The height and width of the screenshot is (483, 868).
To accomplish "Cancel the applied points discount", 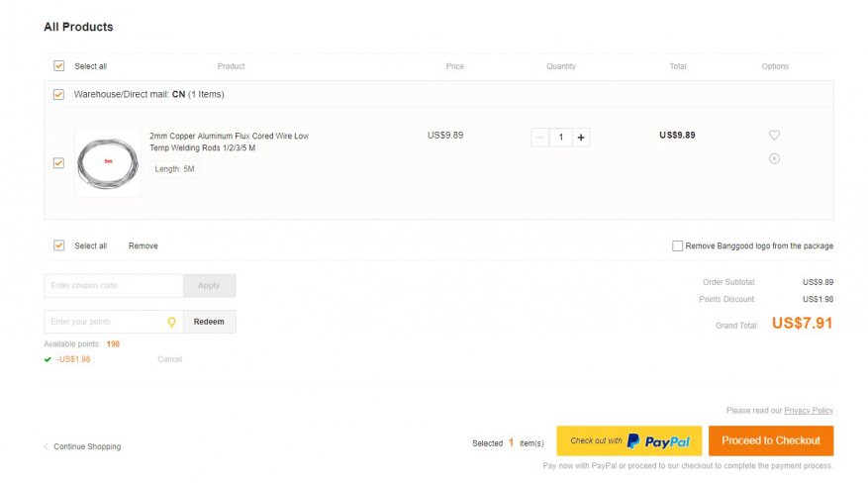I will point(169,359).
